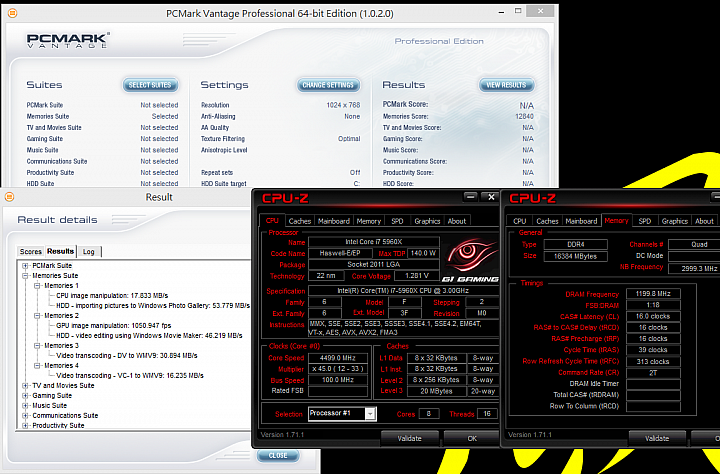Click the SELECT SUITES button

click(150, 85)
